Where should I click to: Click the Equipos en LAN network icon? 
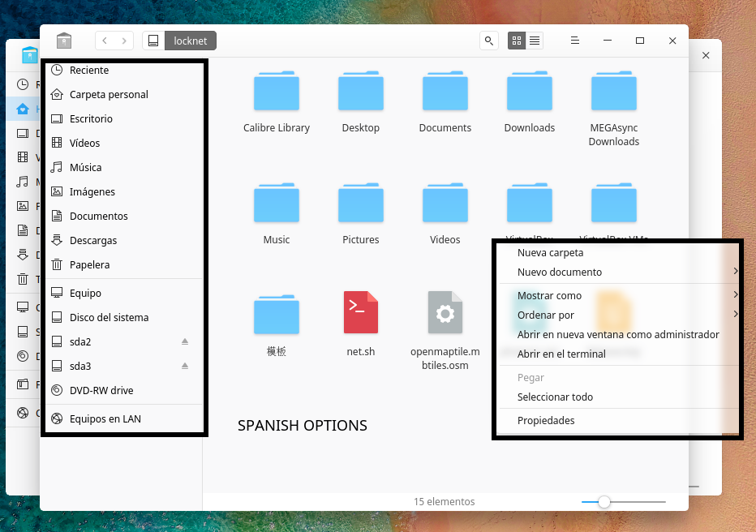click(x=57, y=418)
